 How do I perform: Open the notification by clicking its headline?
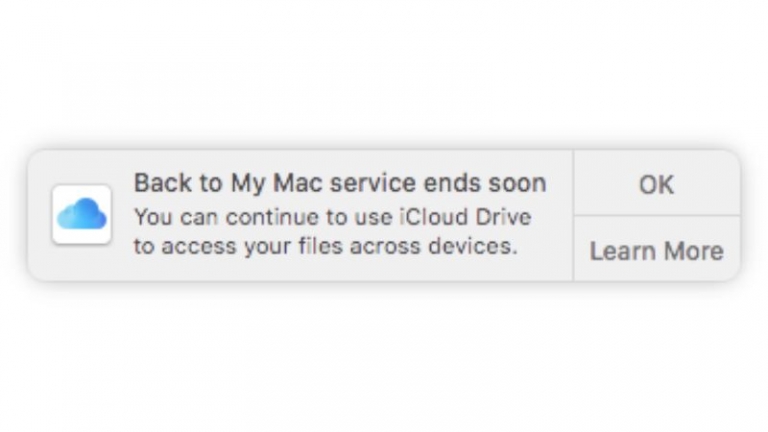click(340, 183)
